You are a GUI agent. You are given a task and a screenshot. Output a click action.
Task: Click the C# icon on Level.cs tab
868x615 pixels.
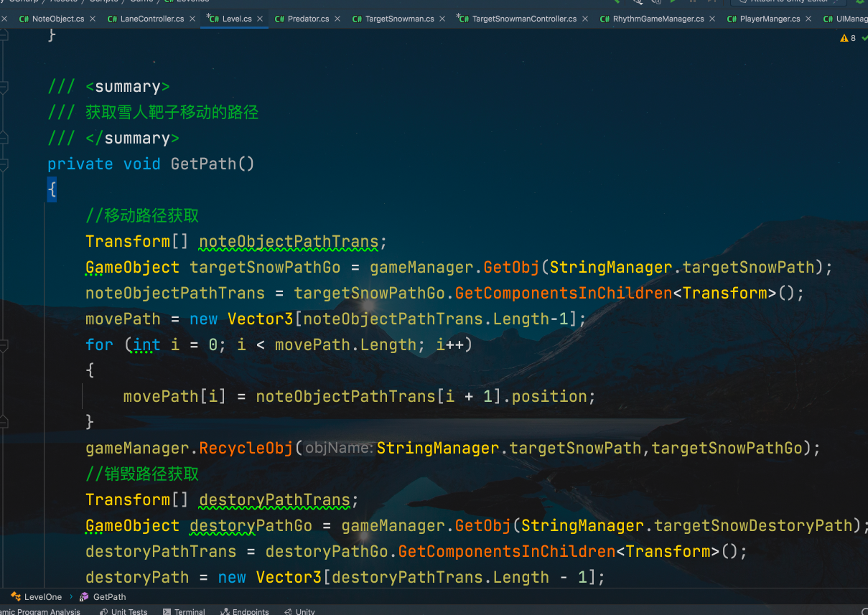click(x=213, y=19)
